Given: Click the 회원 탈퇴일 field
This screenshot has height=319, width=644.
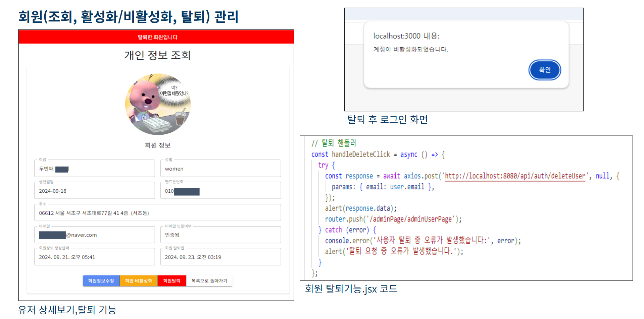Looking at the screenshot, I should tap(220, 257).
